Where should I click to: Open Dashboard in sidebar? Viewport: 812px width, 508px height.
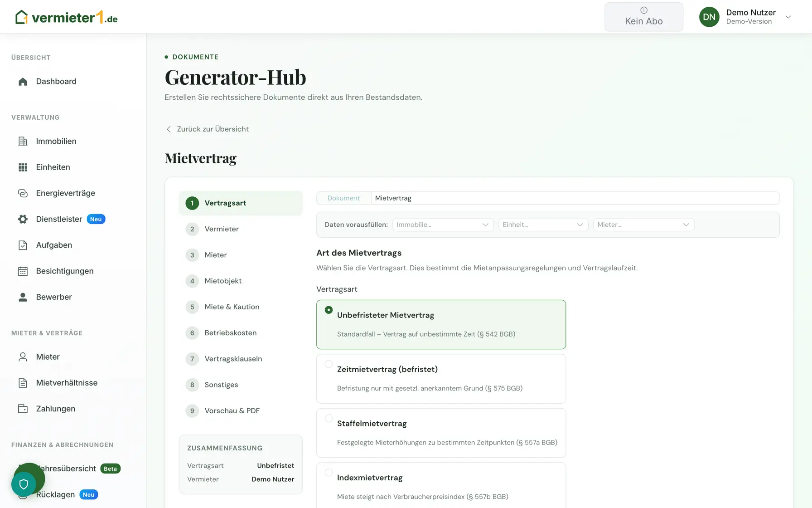tap(56, 82)
